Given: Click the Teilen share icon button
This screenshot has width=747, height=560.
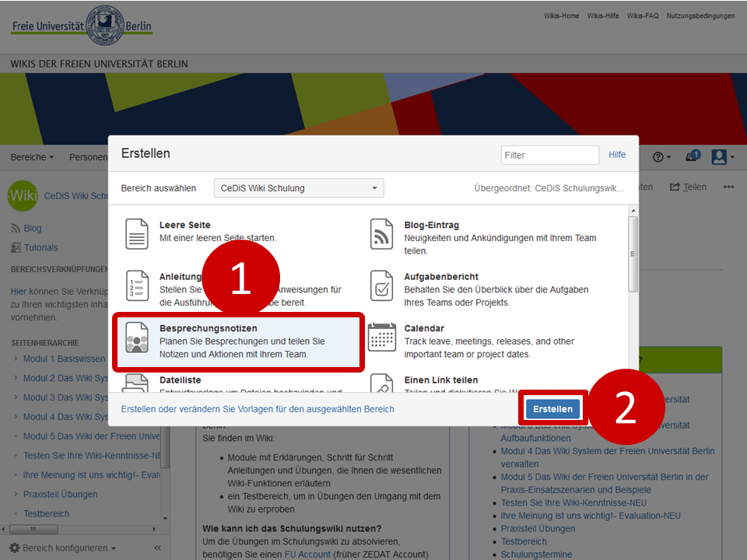Looking at the screenshot, I should (688, 187).
